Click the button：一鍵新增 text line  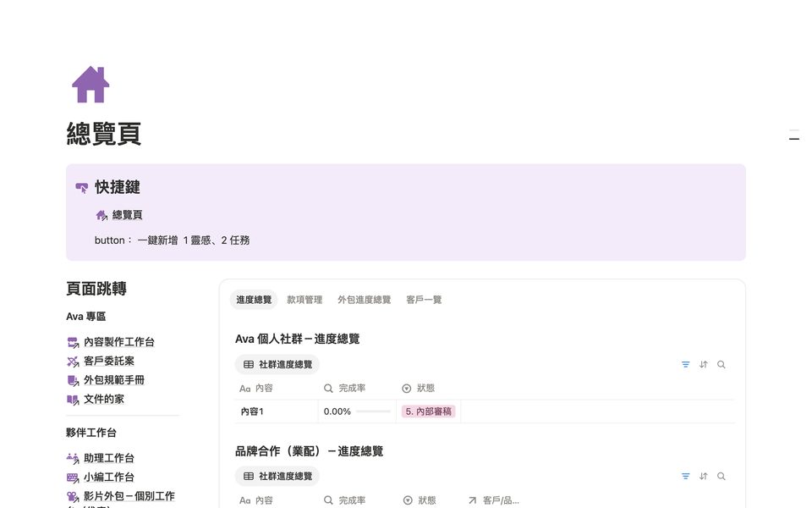coord(172,240)
